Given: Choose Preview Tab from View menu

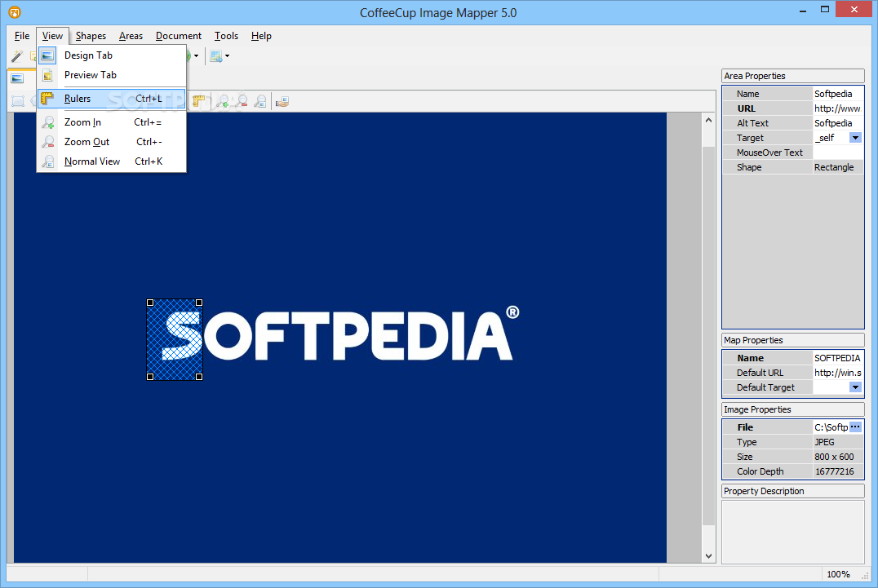Looking at the screenshot, I should click(112, 75).
